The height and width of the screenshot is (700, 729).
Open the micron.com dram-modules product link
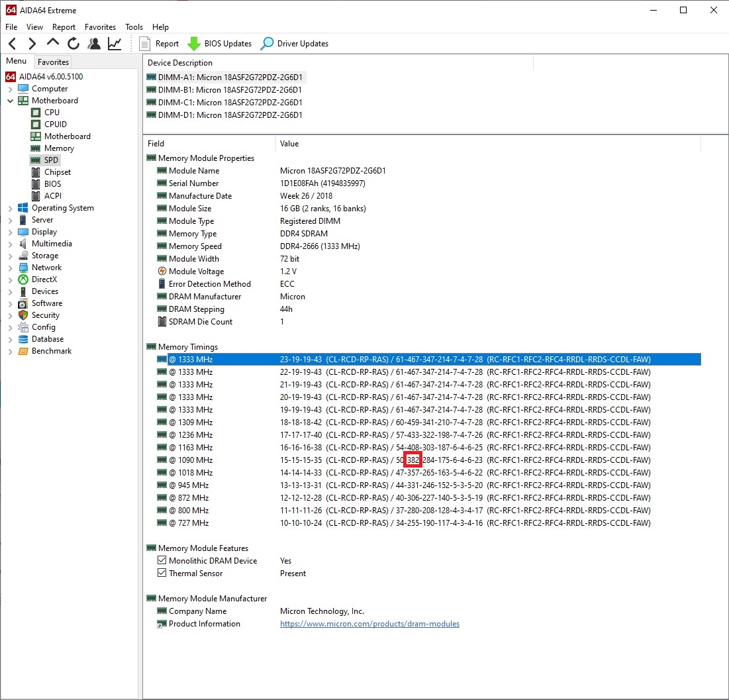pyautogui.click(x=369, y=624)
